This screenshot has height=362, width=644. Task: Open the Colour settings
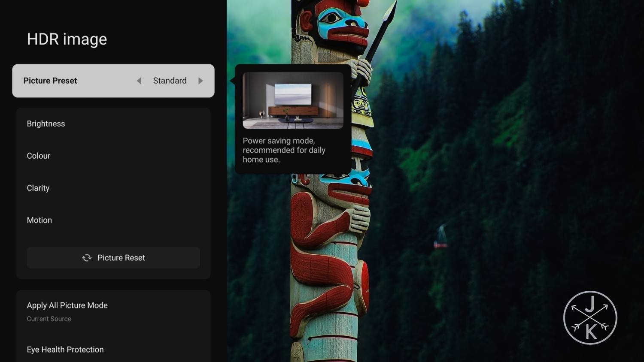(x=39, y=156)
